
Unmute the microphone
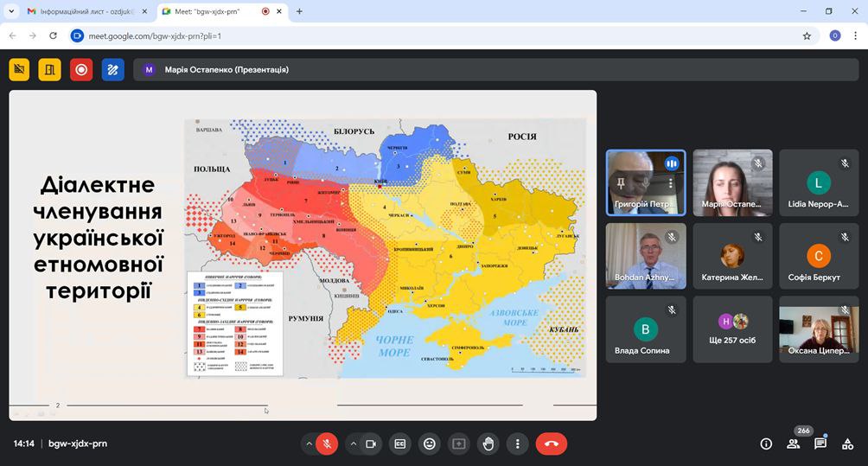click(x=327, y=444)
